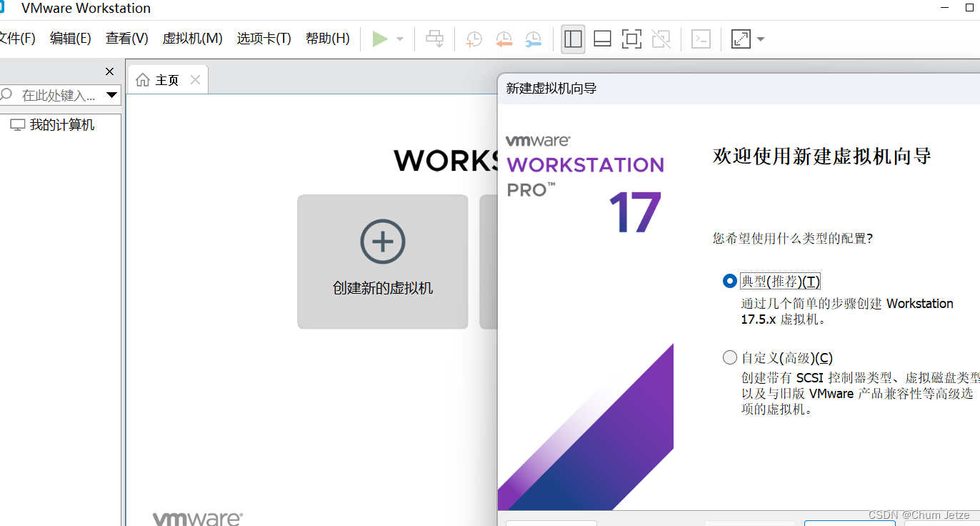Click the green power-on play button
Screen dimensions: 980x526
[380, 39]
